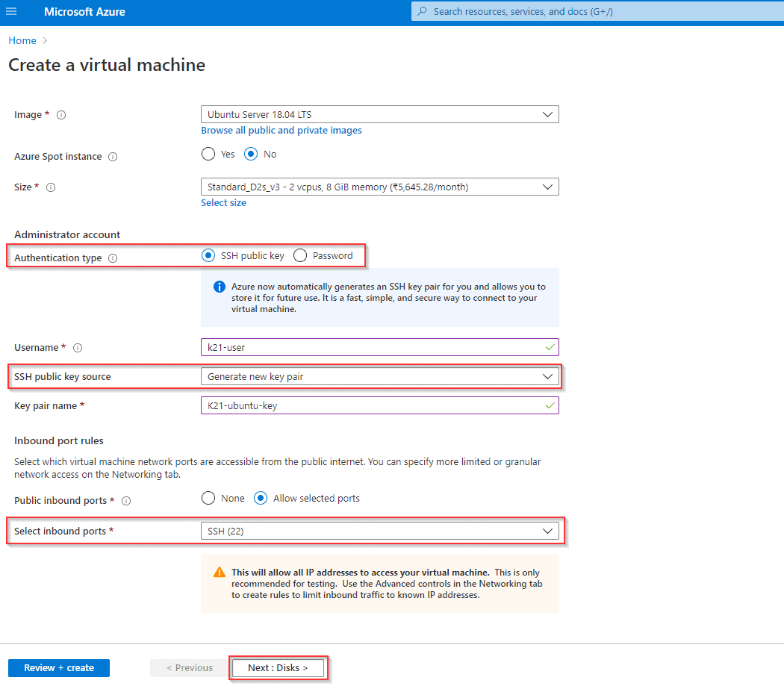Click the search icon in the top bar

(423, 11)
